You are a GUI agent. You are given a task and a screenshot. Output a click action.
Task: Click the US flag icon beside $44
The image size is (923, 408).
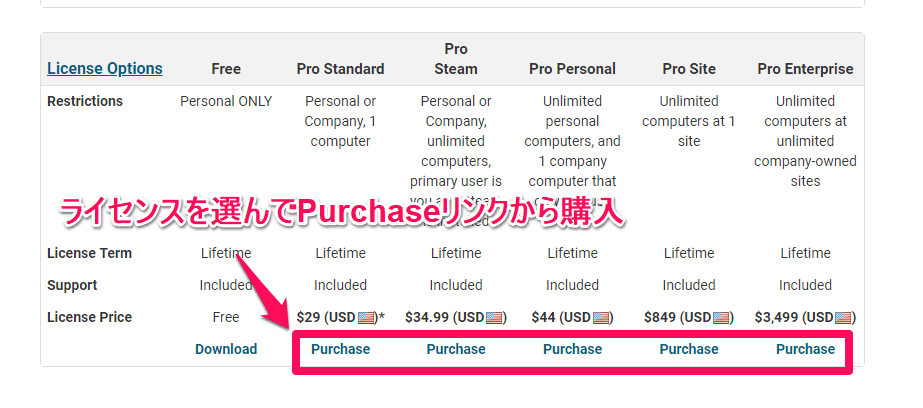[600, 318]
